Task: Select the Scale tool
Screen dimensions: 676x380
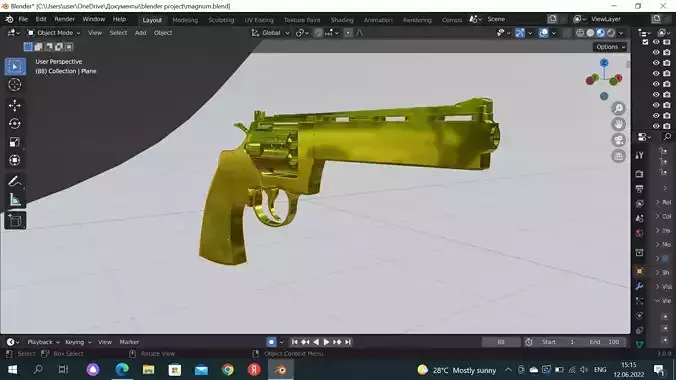Action: [x=15, y=142]
